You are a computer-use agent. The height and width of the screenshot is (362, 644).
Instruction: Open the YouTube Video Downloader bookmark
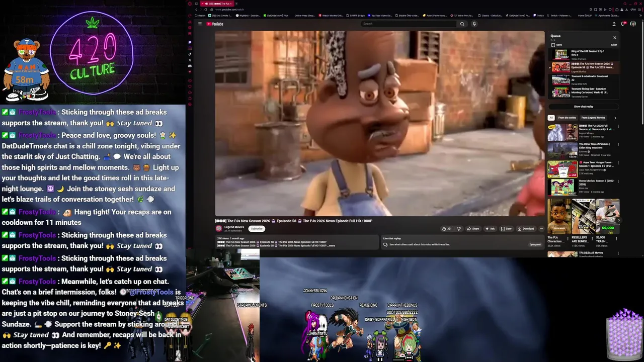tap(380, 16)
